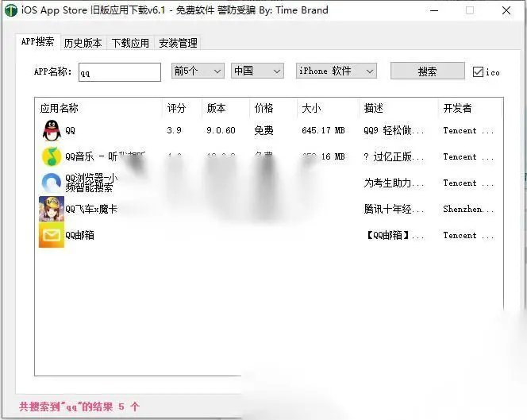Image resolution: width=527 pixels, height=420 pixels.
Task: Close the application window
Action: pos(506,10)
